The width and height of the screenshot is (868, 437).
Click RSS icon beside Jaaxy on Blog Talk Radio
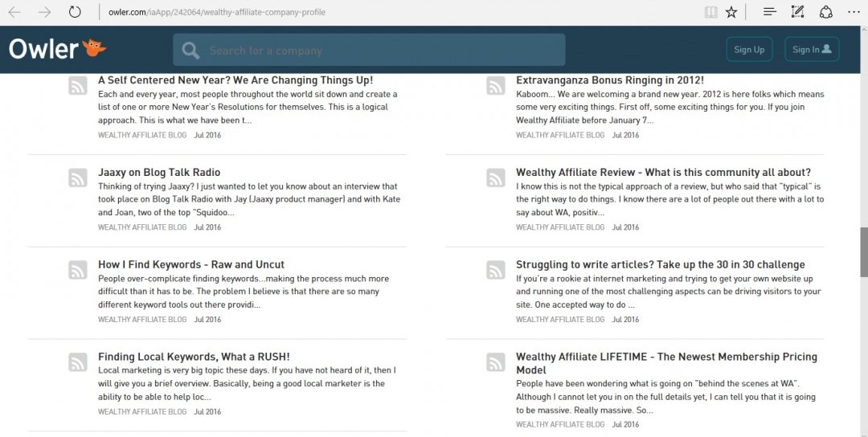coord(78,178)
